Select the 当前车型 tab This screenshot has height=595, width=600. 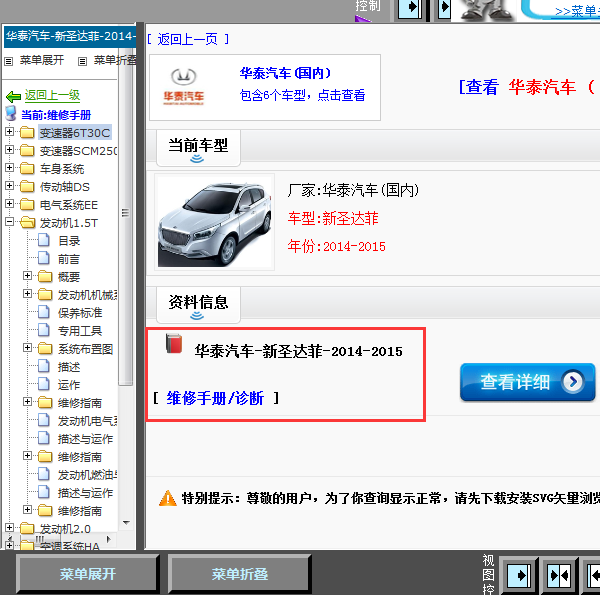coord(198,148)
